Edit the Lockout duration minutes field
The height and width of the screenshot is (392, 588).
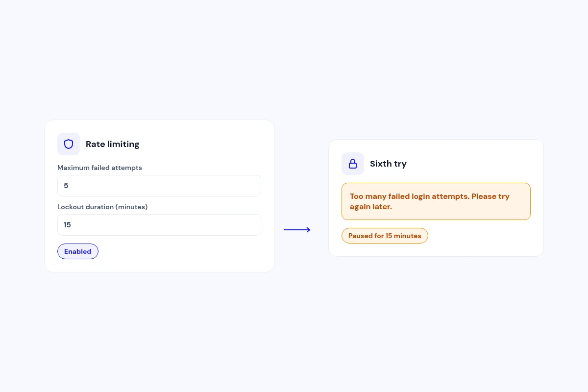pyautogui.click(x=159, y=225)
